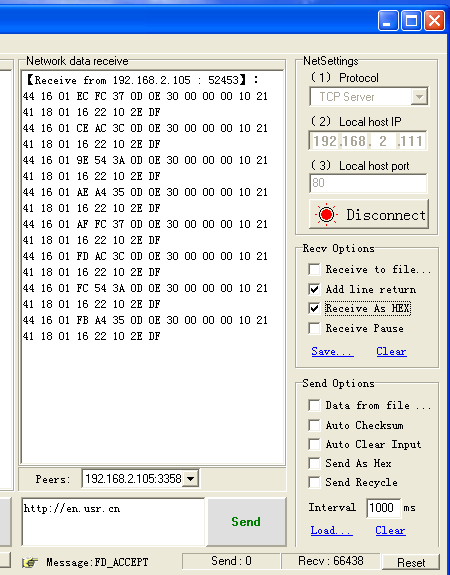Uncheck Add line return option
Screen dimensions: 450x575
point(314,289)
